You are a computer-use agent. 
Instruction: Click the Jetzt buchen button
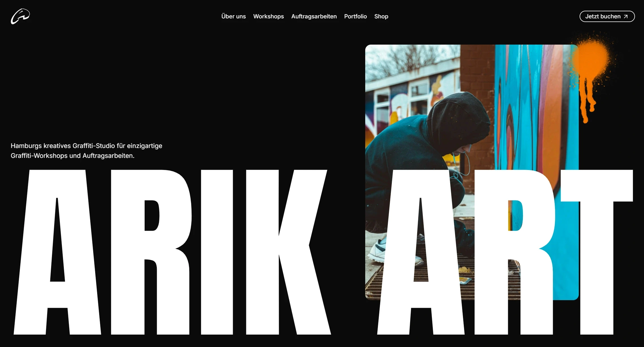[607, 16]
